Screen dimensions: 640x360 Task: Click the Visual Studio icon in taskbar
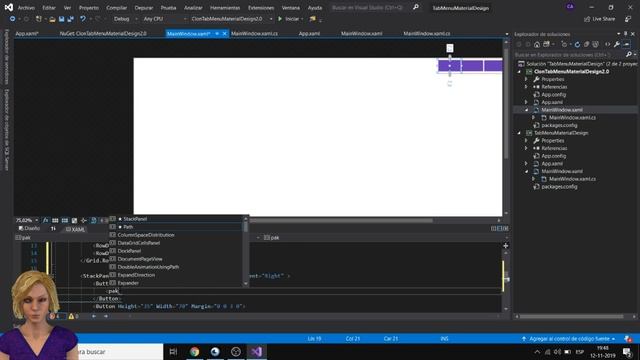point(257,351)
